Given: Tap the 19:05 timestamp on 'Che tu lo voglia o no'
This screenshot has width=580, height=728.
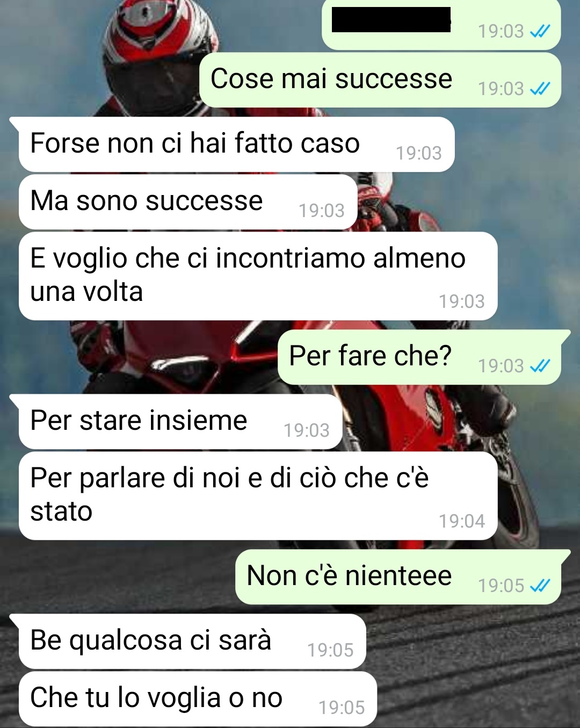Looking at the screenshot, I should point(342,708).
